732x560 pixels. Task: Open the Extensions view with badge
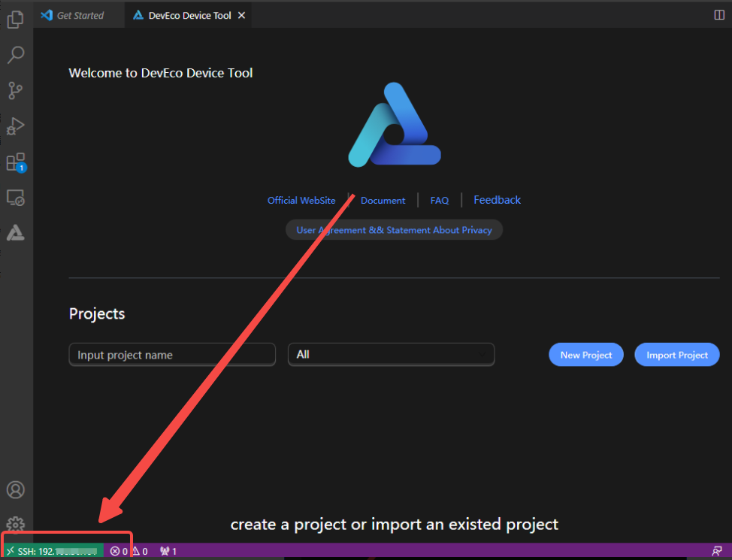coord(15,162)
